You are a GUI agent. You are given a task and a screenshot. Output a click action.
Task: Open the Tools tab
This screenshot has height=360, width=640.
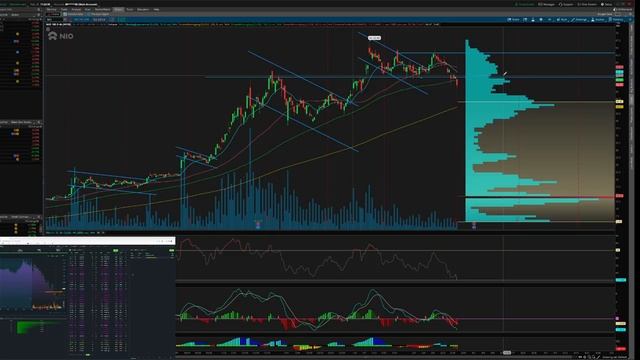[129, 9]
